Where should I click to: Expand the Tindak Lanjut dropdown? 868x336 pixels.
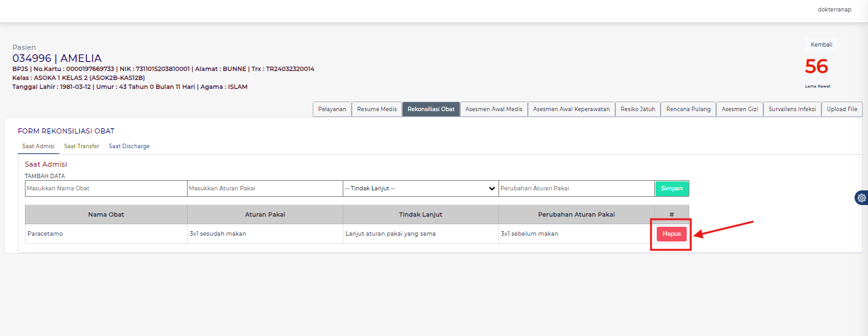coord(421,188)
